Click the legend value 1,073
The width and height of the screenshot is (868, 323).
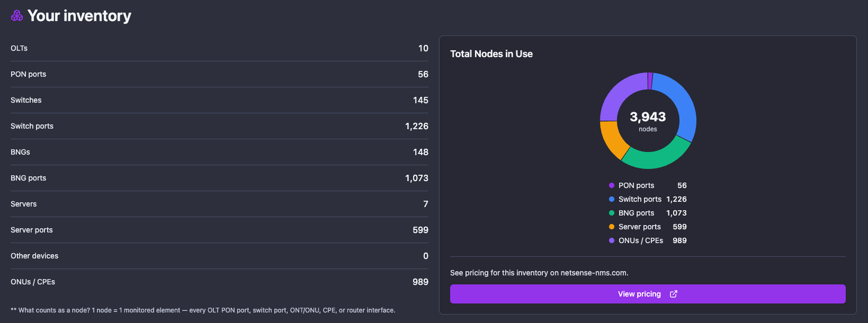(676, 213)
